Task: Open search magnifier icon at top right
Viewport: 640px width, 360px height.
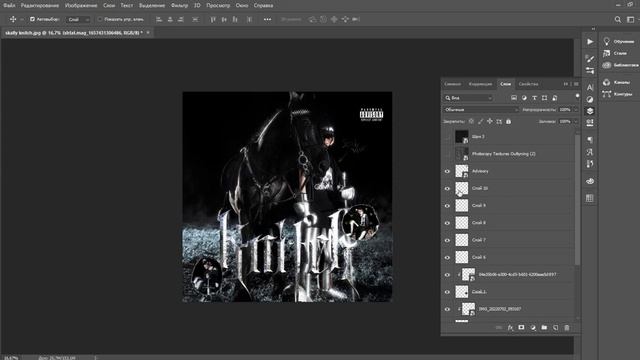Action: 618,19
